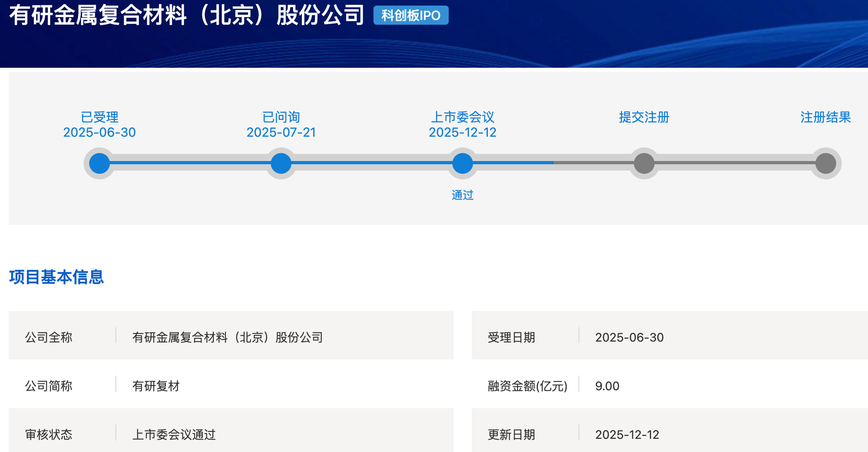Click the company title header text
This screenshot has width=868, height=452.
tap(186, 16)
